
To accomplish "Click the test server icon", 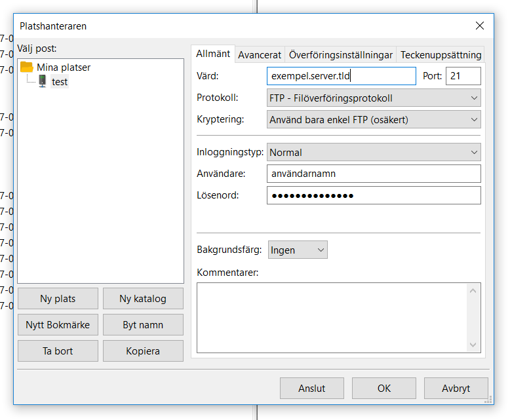I will click(43, 81).
